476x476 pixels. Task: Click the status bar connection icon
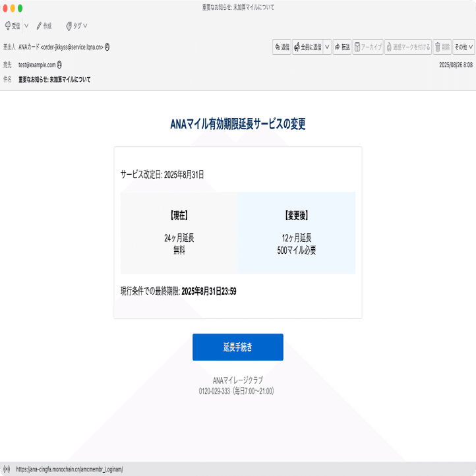7,469
